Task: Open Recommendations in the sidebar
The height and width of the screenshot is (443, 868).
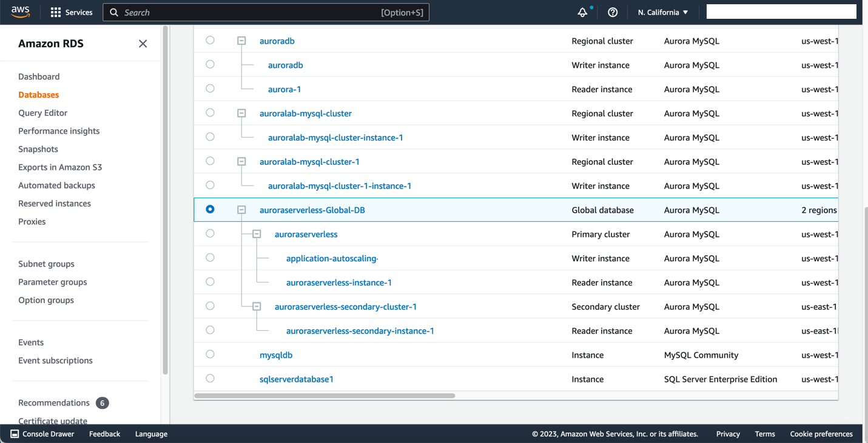Action: pos(54,403)
